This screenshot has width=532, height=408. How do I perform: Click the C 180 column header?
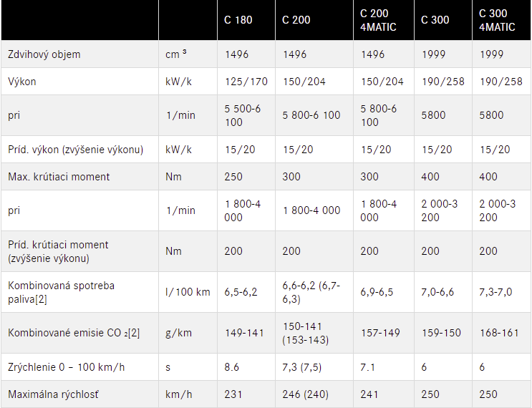click(x=238, y=20)
